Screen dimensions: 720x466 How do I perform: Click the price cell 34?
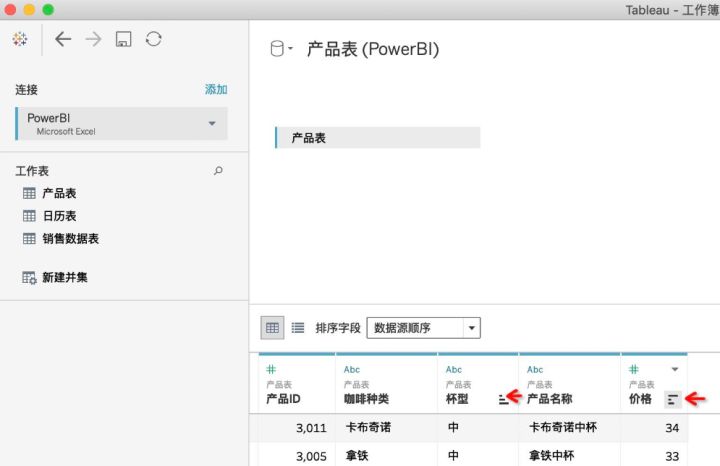coord(672,428)
